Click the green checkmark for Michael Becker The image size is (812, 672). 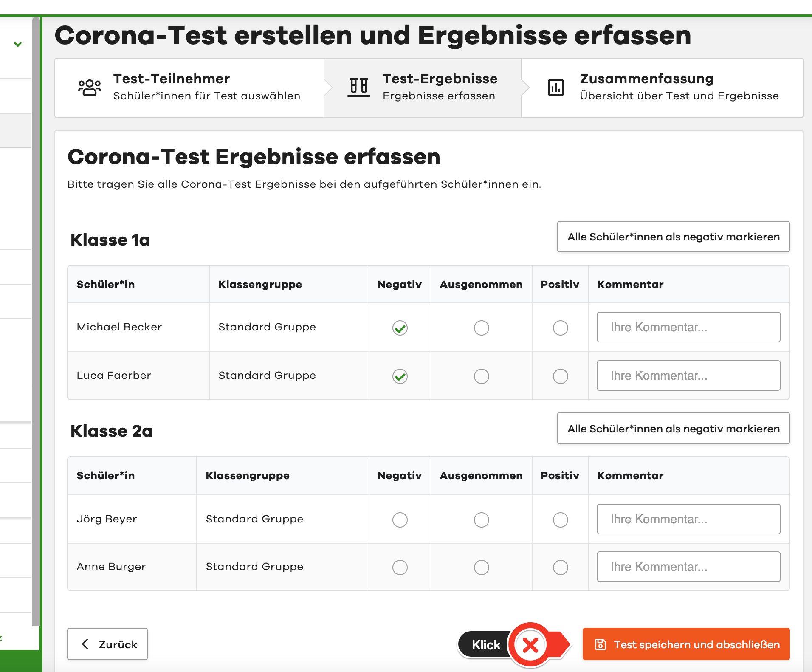(x=400, y=328)
